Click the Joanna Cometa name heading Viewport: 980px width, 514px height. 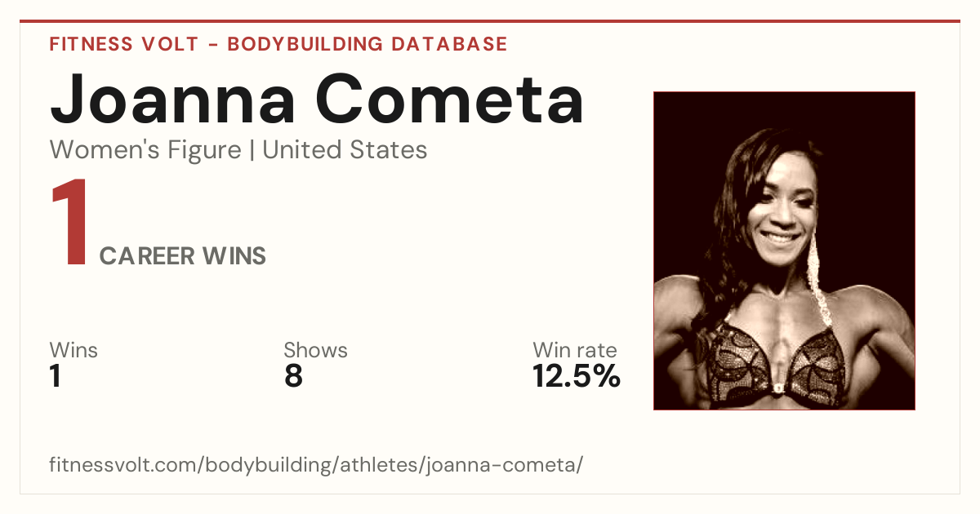click(x=317, y=98)
